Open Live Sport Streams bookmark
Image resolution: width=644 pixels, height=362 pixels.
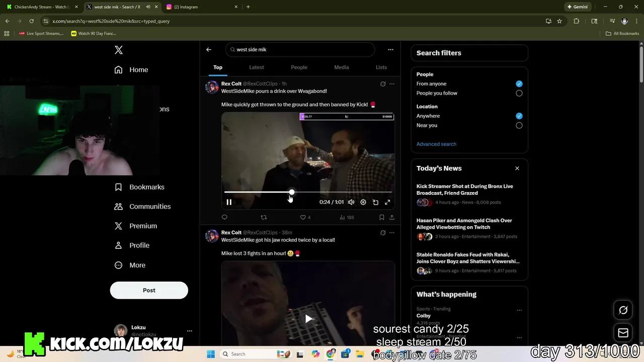pos(41,34)
